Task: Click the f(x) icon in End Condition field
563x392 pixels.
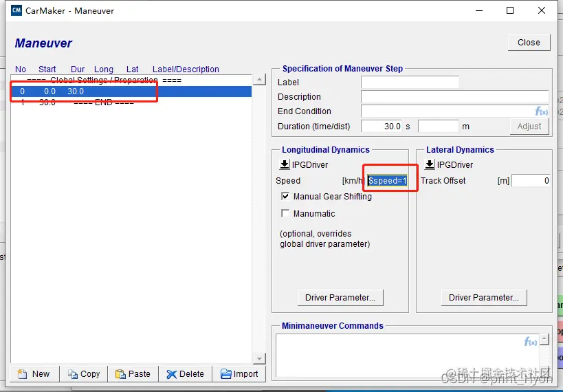Action: click(542, 111)
